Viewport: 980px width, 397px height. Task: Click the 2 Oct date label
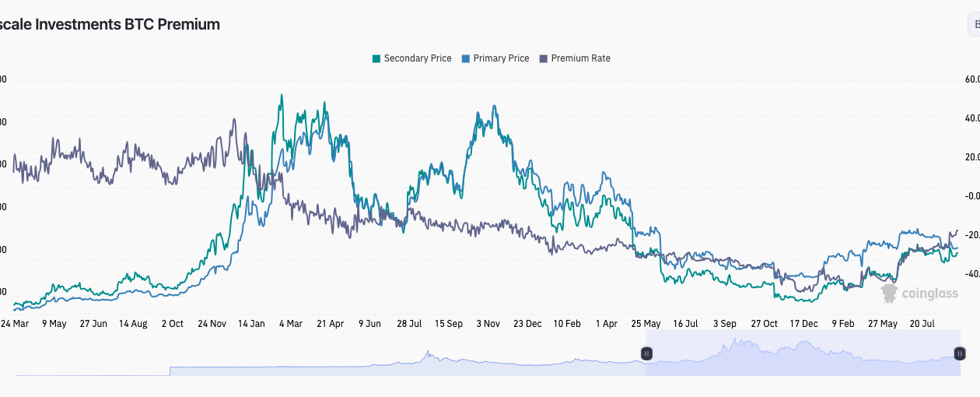click(173, 323)
